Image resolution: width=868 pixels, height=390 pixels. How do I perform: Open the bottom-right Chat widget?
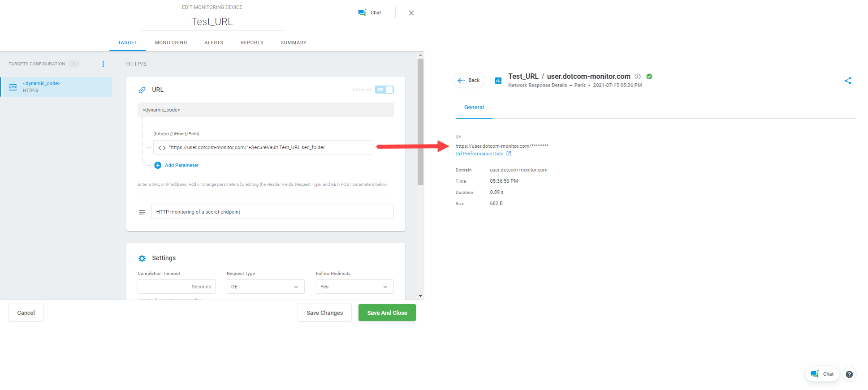(822, 374)
